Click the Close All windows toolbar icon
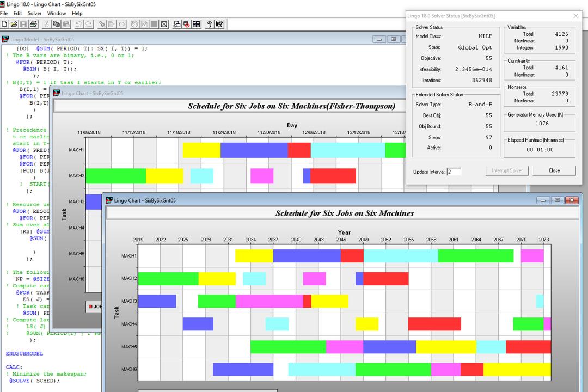588x392 pixels. (x=186, y=24)
